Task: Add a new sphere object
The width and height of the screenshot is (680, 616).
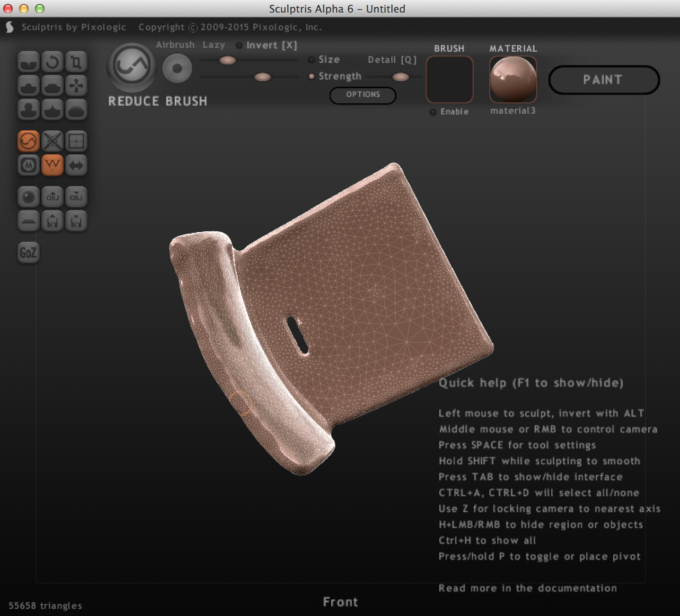Action: pyautogui.click(x=28, y=197)
